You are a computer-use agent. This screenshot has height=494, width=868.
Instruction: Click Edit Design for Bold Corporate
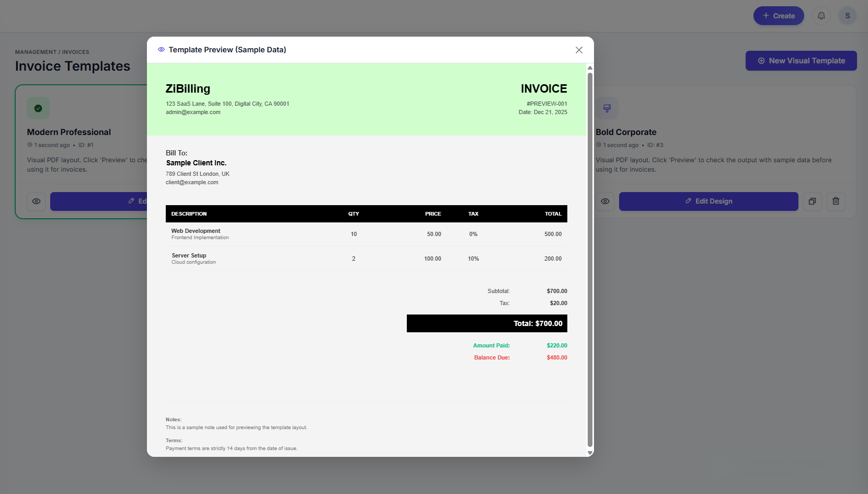709,201
